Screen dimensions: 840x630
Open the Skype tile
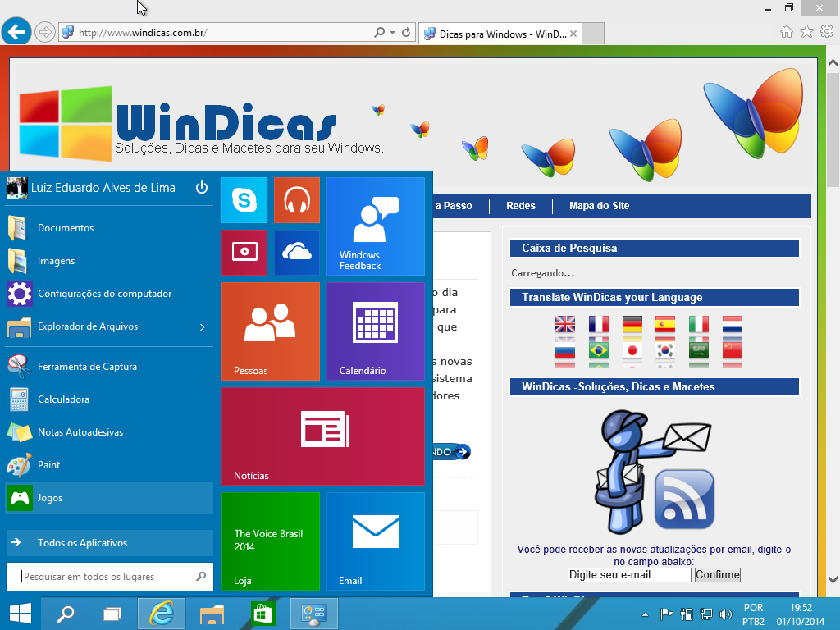tap(244, 200)
